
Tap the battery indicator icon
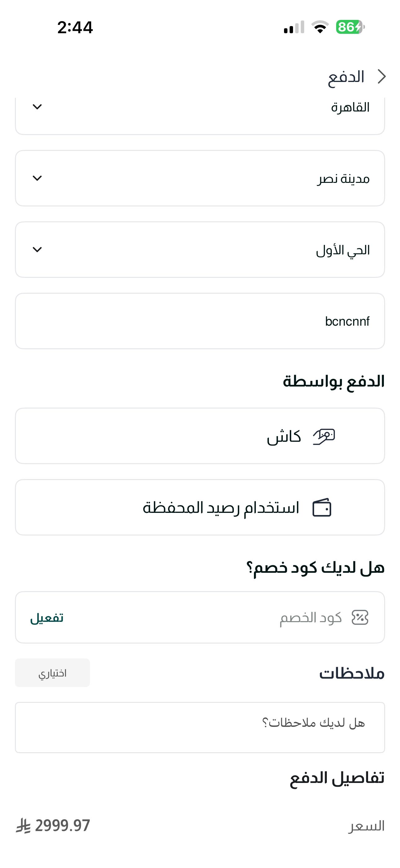click(x=350, y=27)
